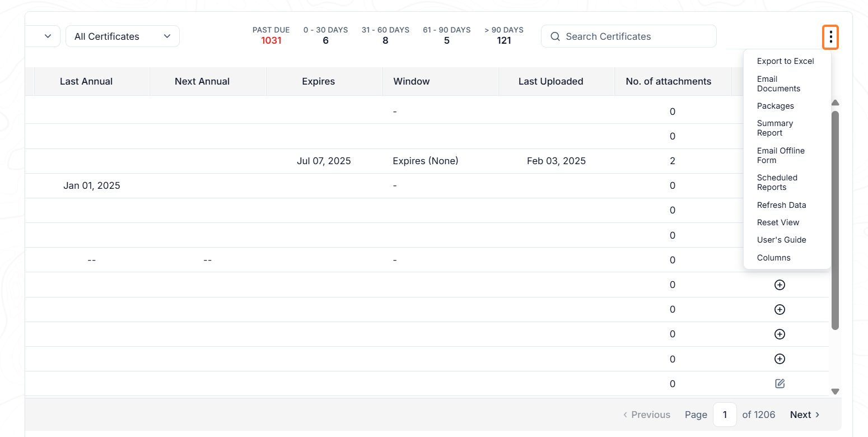
Task: Click the plus icon in the first row showing one
Action: pyautogui.click(x=780, y=285)
